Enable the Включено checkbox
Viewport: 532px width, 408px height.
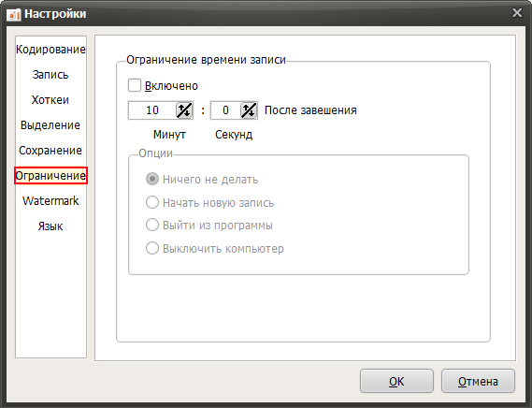click(135, 85)
